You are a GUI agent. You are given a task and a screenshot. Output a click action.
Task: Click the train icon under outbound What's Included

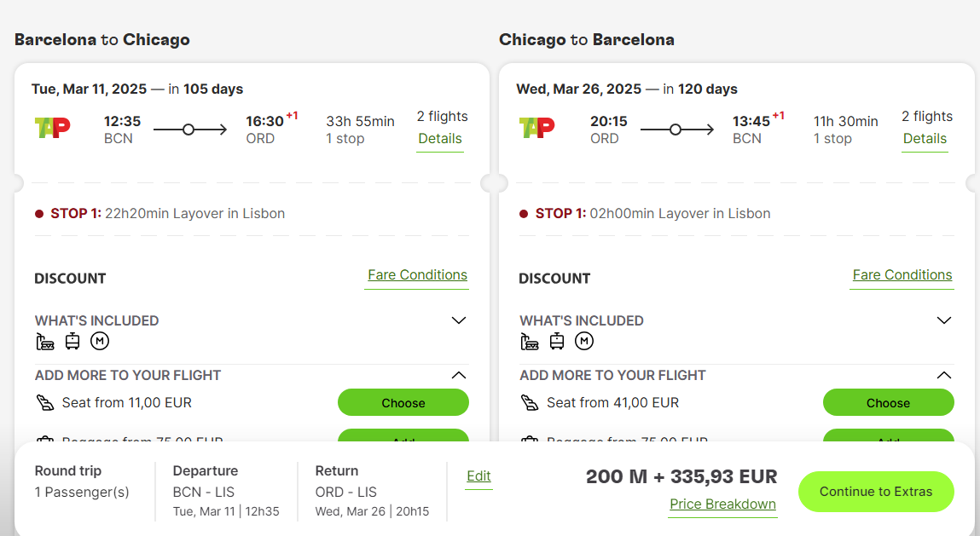point(72,341)
